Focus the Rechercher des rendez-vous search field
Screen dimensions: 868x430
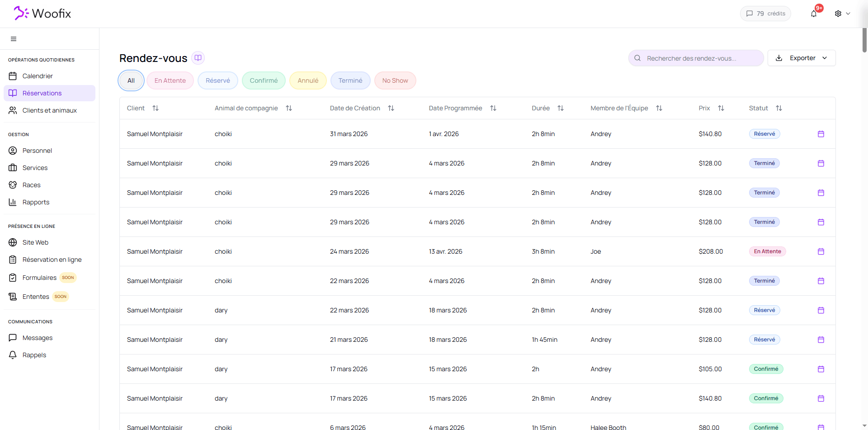696,58
